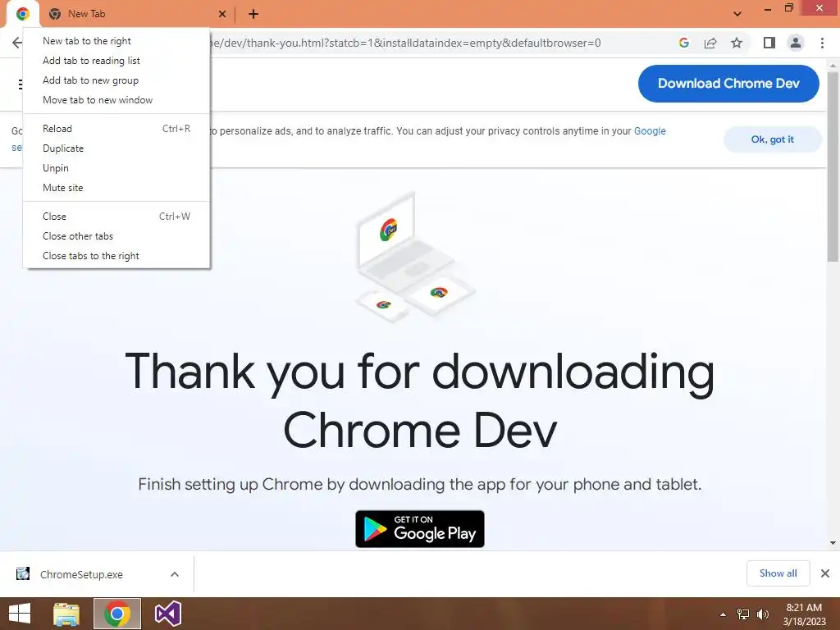Image resolution: width=840 pixels, height=630 pixels.
Task: Click Get it on Google Play badge
Action: (419, 529)
